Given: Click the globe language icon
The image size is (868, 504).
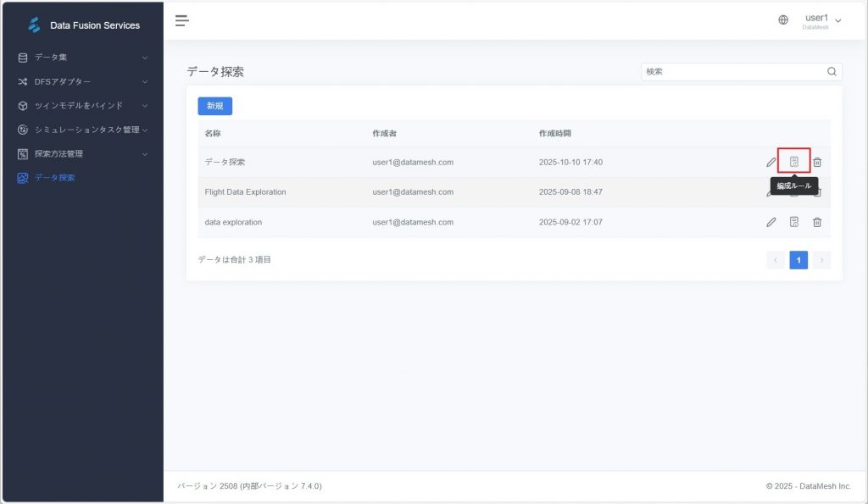Looking at the screenshot, I should coord(783,20).
